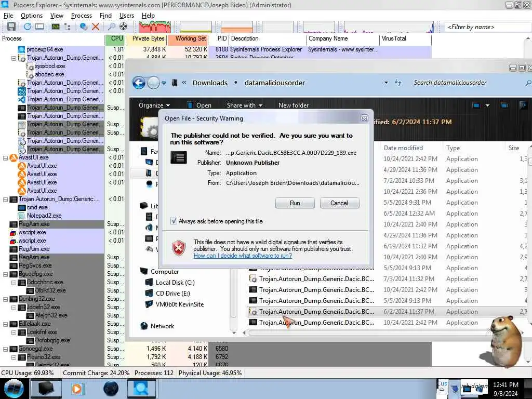Open the Options menu
The height and width of the screenshot is (399, 532).
click(32, 16)
